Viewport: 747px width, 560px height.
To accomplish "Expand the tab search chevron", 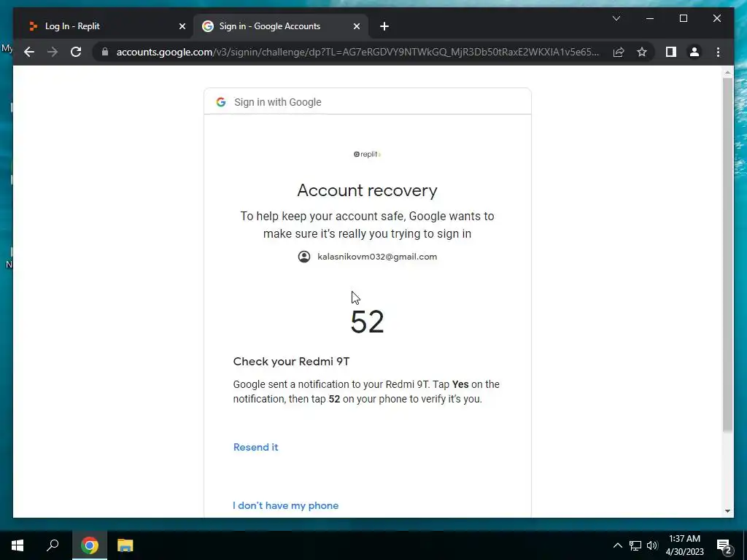I will 616,18.
